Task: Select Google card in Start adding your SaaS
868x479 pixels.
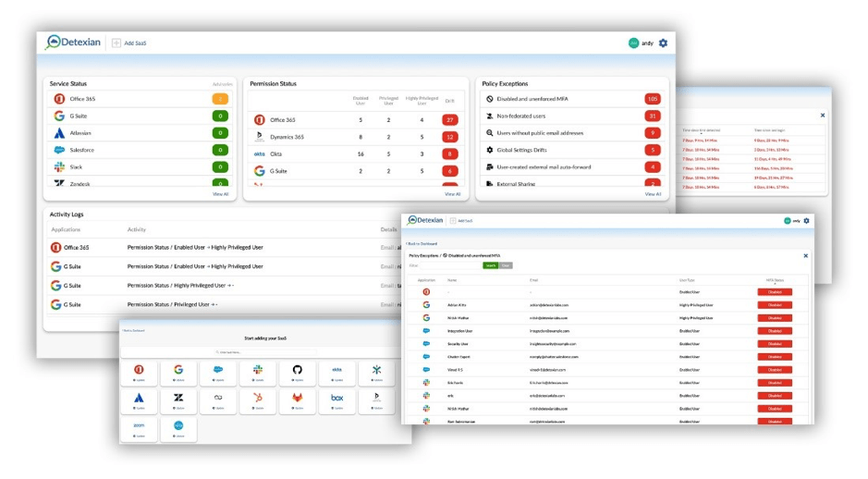Action: pyautogui.click(x=178, y=373)
